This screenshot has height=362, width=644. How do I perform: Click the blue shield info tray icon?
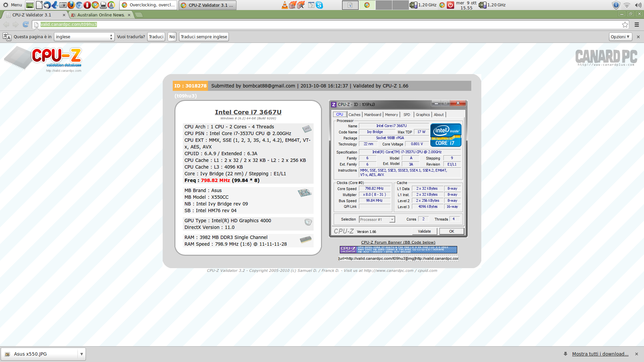616,5
